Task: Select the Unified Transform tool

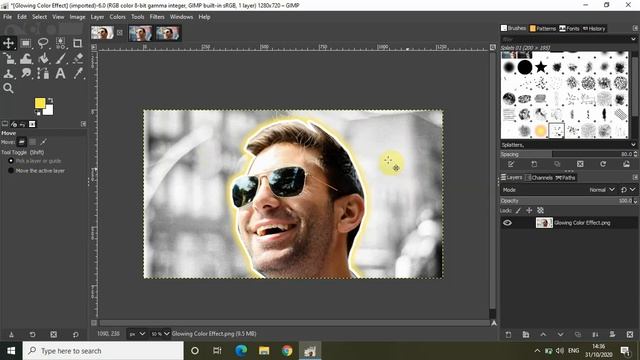Action: 9,59
